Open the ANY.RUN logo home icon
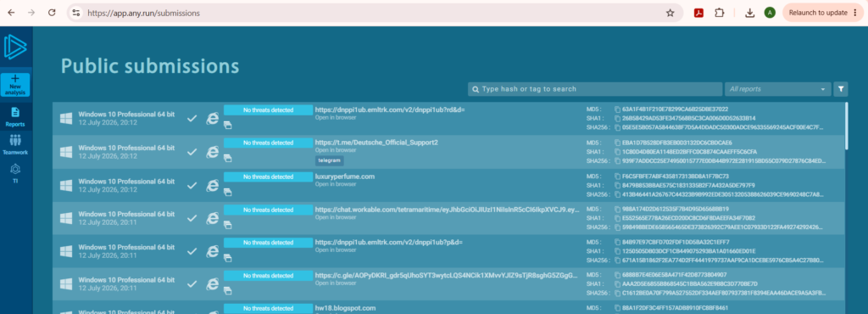868x314 pixels. click(x=15, y=47)
